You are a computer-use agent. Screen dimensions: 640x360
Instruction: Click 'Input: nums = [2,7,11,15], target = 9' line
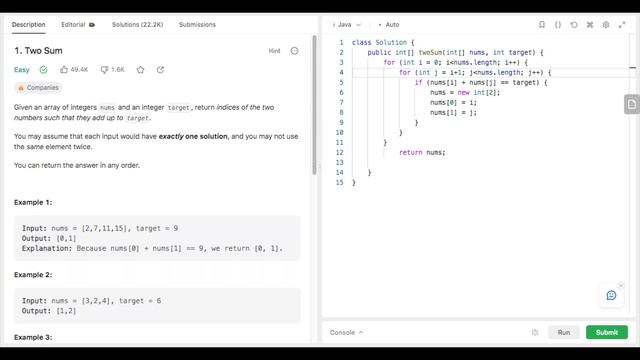pos(100,228)
